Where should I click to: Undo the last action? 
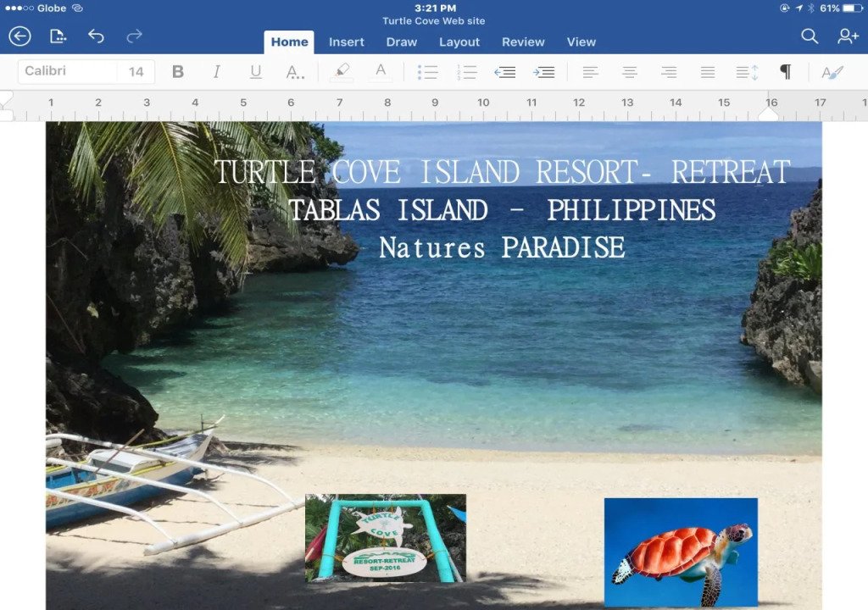coord(96,36)
